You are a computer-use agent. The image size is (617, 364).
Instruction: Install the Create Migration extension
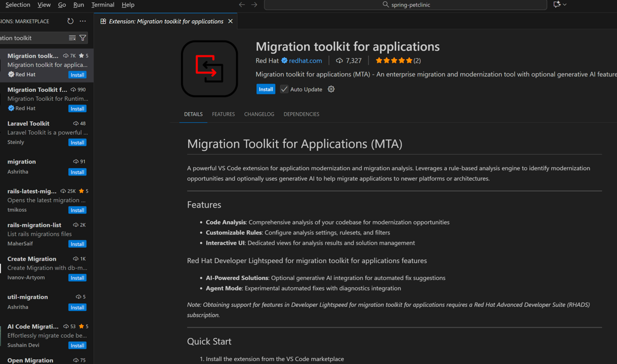click(x=77, y=277)
